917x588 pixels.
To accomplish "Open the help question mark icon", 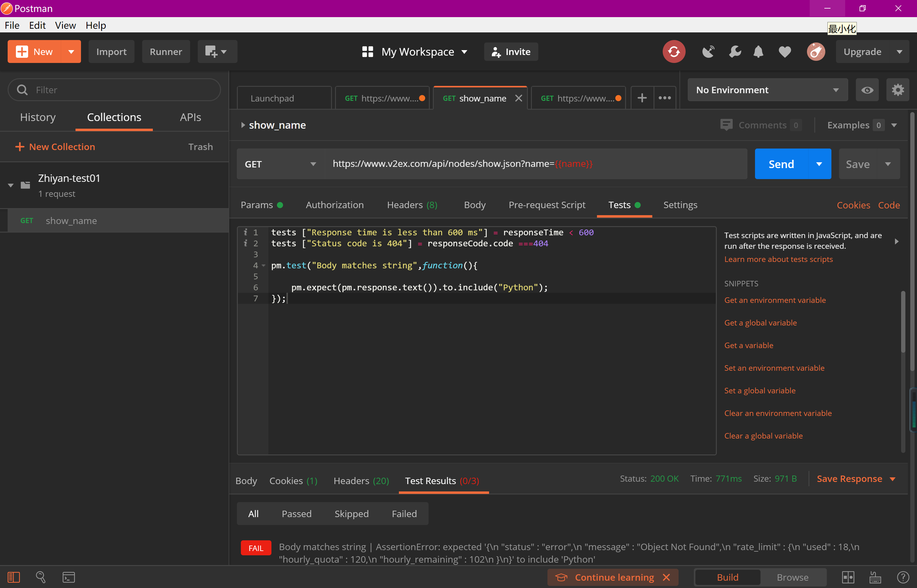I will click(903, 577).
